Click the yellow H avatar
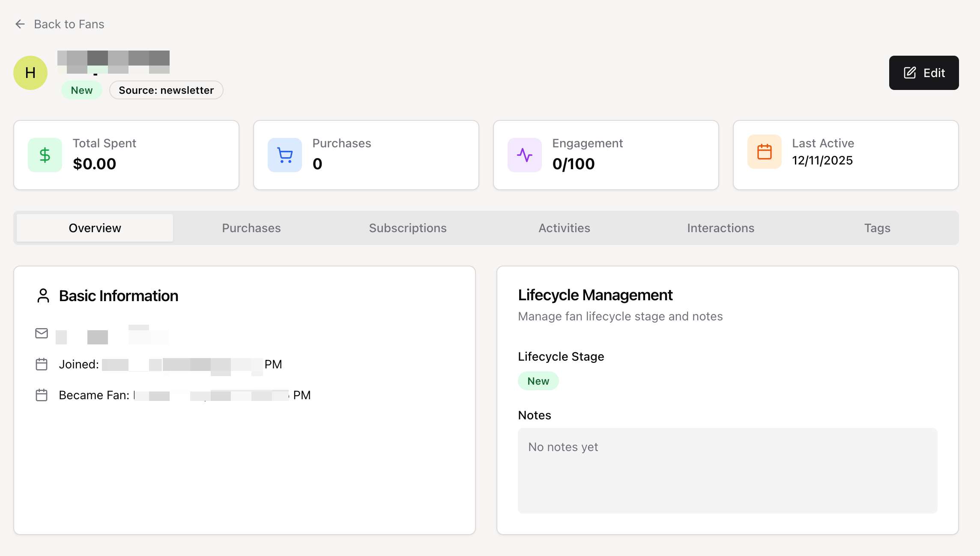Screen dimensions: 980x556 [x=30, y=73]
